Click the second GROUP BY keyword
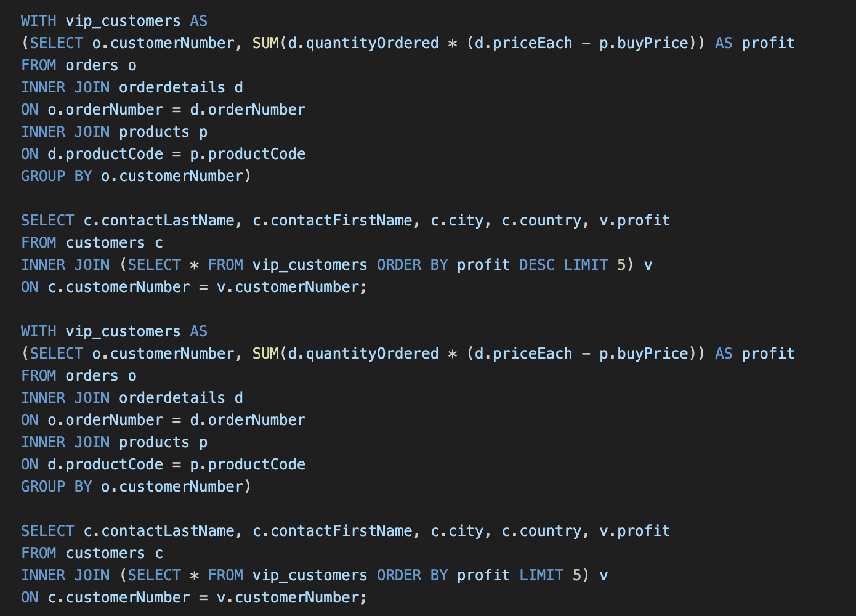This screenshot has height=616, width=856. 56,487
